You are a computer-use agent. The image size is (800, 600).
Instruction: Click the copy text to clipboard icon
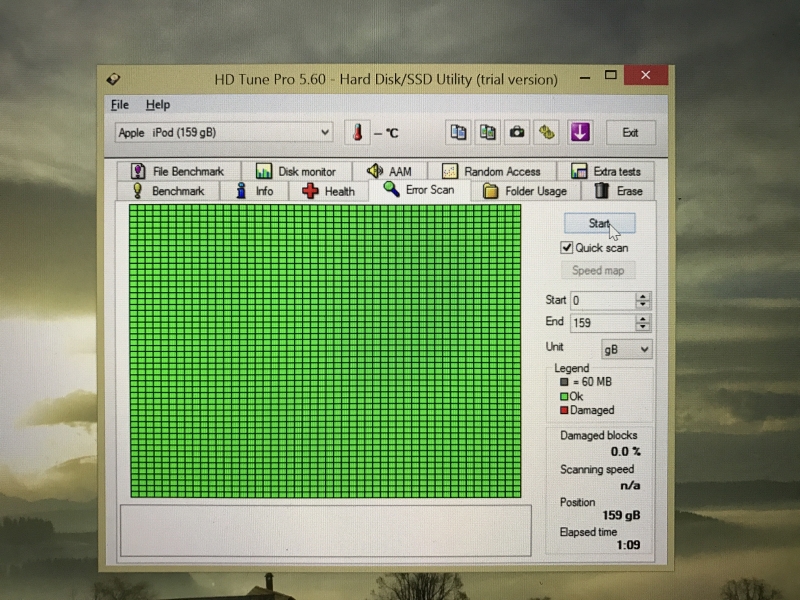[x=458, y=132]
